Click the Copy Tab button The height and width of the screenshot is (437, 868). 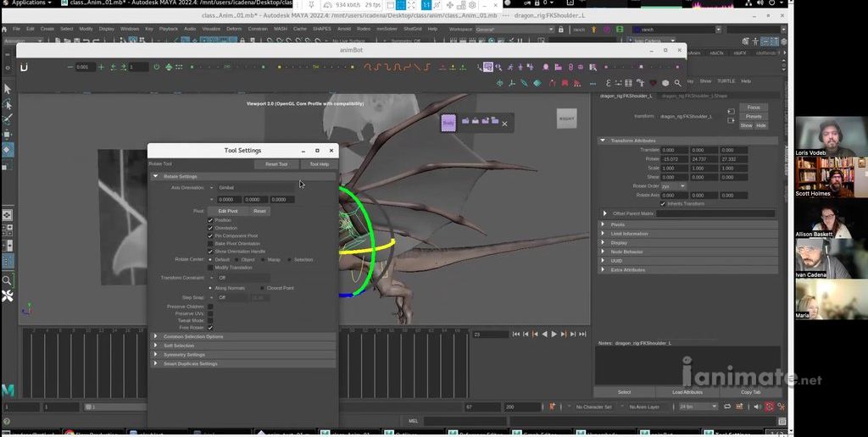(750, 392)
